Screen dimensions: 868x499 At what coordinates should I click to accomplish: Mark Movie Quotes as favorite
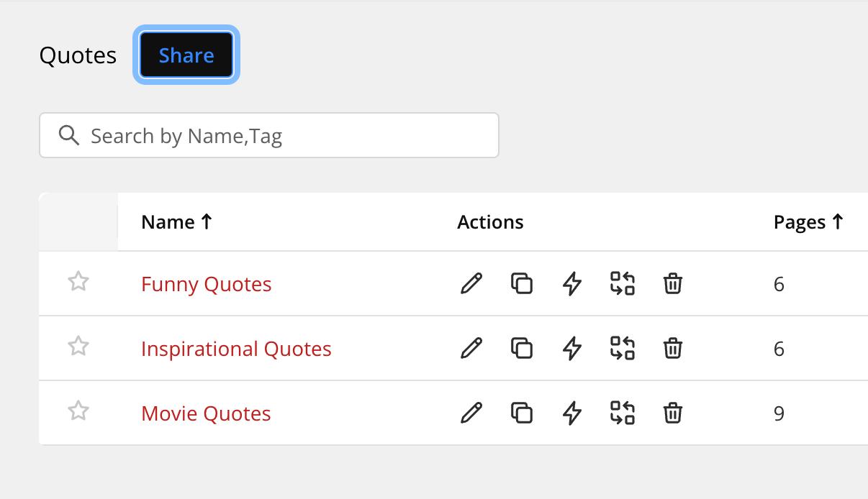click(x=78, y=411)
